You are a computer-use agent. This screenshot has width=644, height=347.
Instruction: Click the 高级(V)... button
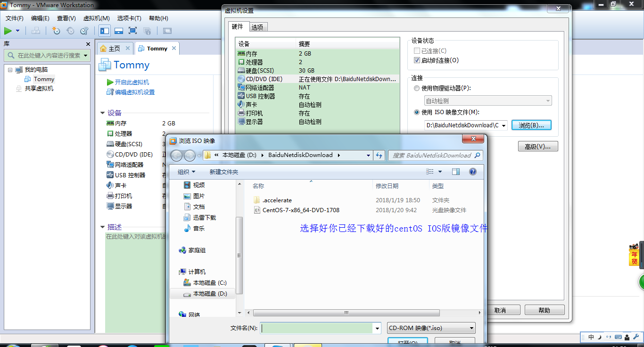538,147
